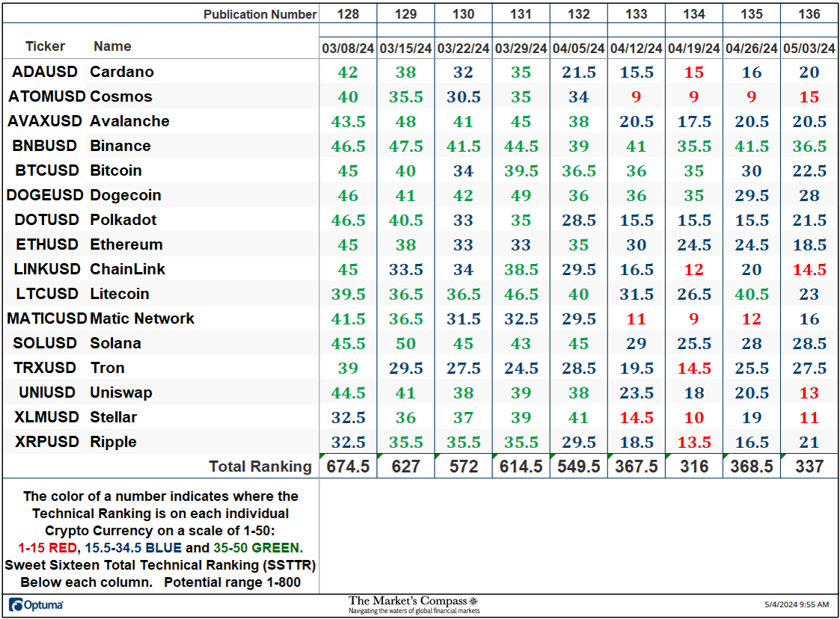Select the UNIUSD ticker cell
Screen dimensions: 840x619
click(x=47, y=392)
